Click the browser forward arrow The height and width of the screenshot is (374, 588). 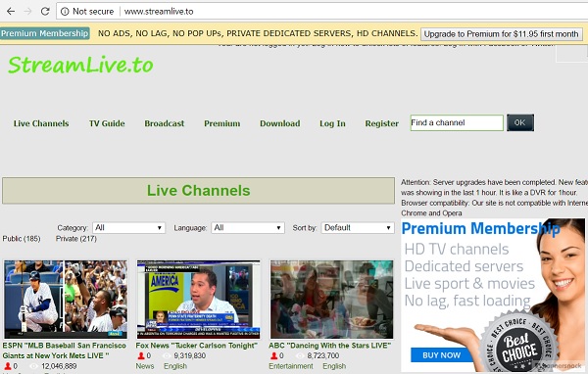(27, 11)
